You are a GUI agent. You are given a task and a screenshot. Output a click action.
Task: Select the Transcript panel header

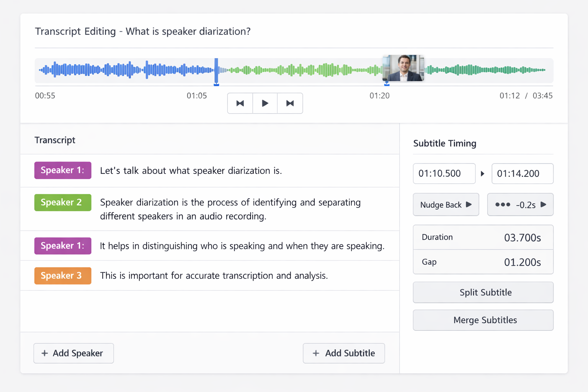55,140
